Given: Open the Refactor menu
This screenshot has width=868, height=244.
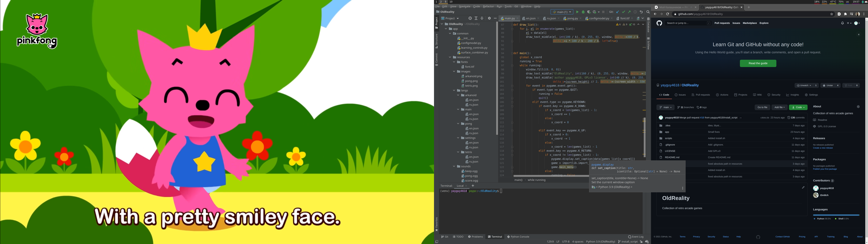Looking at the screenshot, I should tap(488, 6).
